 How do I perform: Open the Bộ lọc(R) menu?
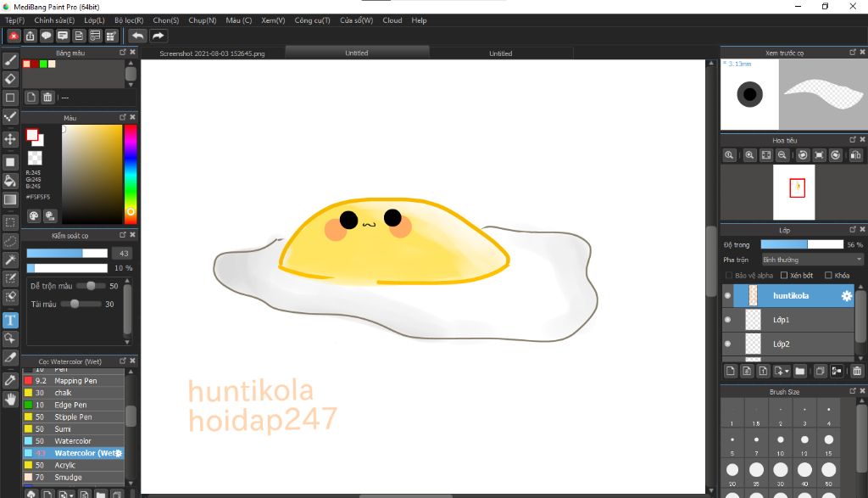(x=129, y=20)
